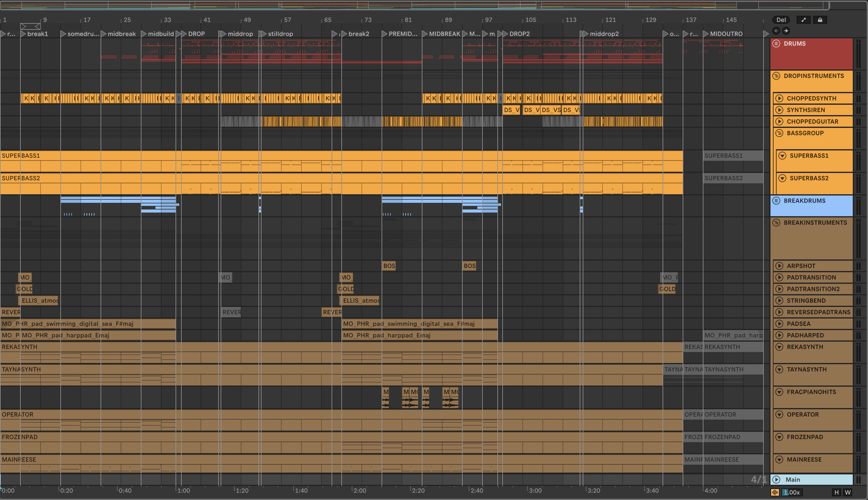Toggle optimize arrangement height H button
The width and height of the screenshot is (868, 500).
(836, 492)
